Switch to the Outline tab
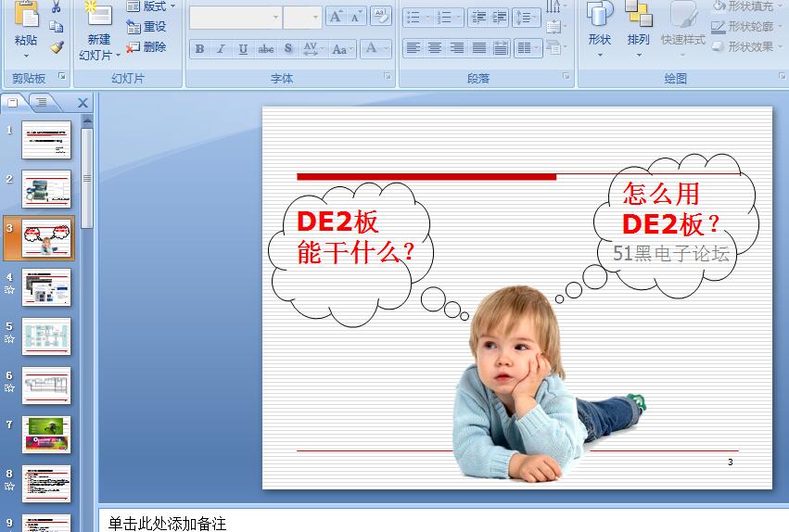 (42, 103)
